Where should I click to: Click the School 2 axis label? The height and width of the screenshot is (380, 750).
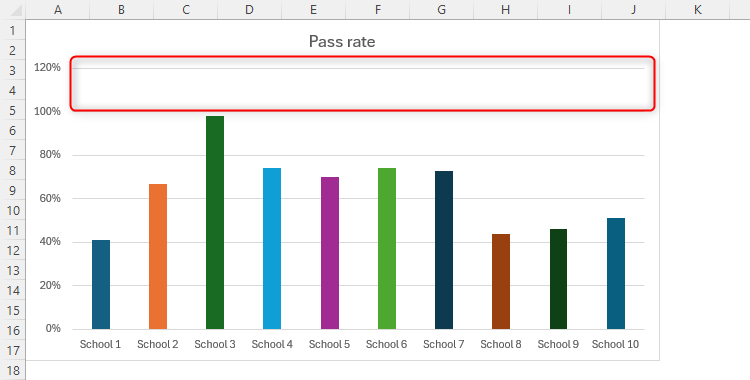pyautogui.click(x=158, y=344)
